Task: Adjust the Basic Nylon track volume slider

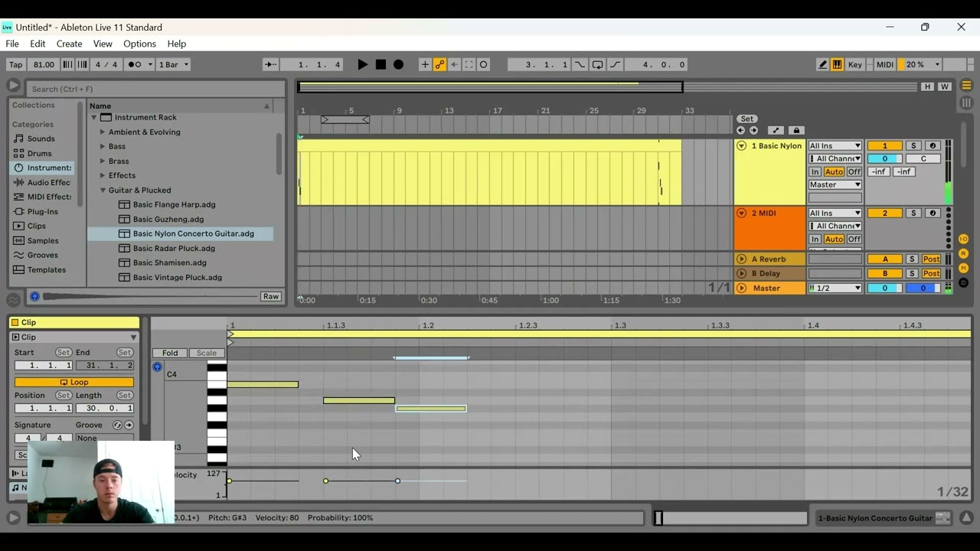Action: point(884,158)
